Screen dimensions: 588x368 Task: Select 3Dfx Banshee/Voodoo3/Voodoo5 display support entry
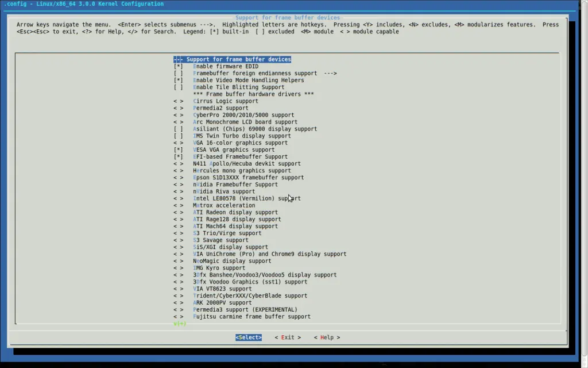[265, 275]
